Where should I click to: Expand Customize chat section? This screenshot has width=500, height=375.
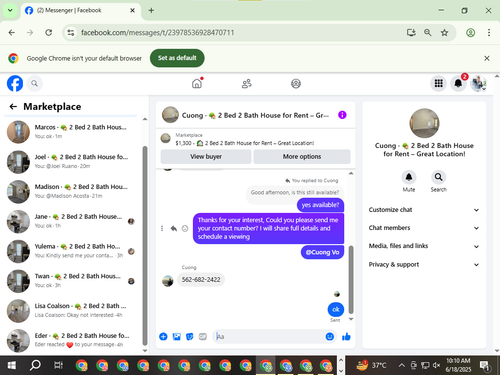click(x=424, y=210)
